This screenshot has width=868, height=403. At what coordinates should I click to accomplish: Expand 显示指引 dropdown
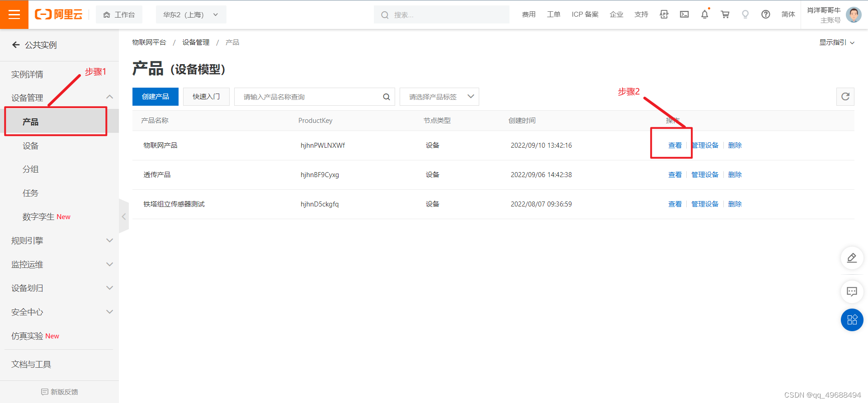pyautogui.click(x=837, y=42)
